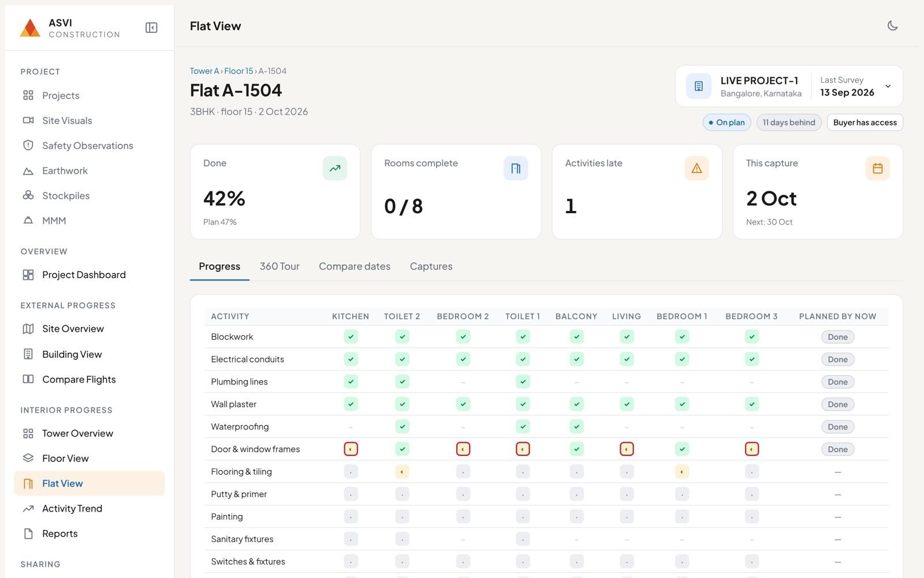Click the Done pill in the Blockwork row

tap(837, 337)
